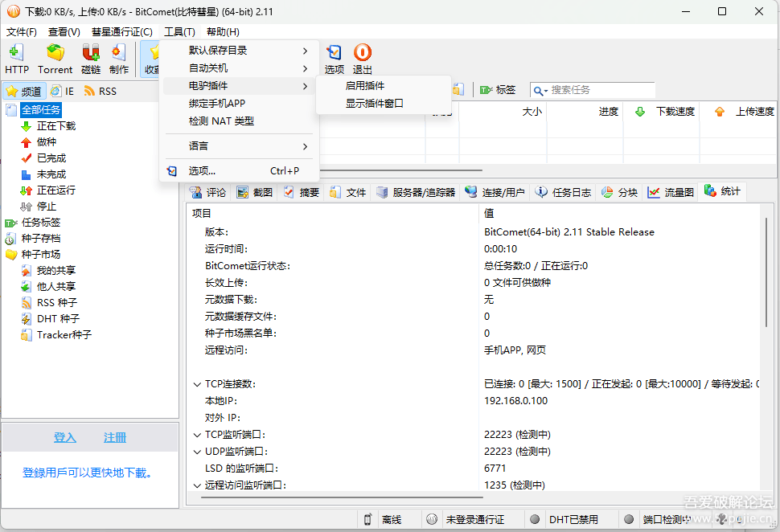The width and height of the screenshot is (780, 532).
Task: Expand the 语言 language submenu
Action: [x=239, y=146]
